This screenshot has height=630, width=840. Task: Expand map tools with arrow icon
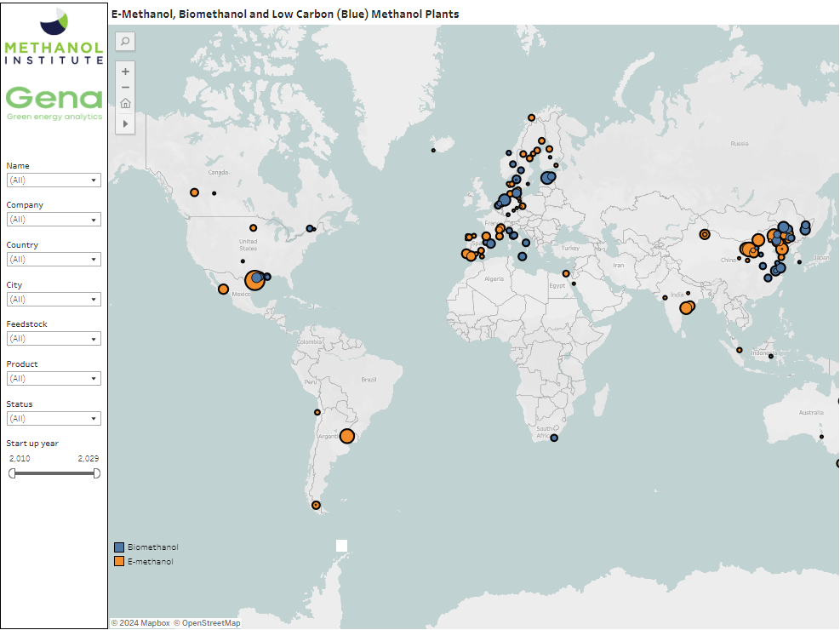[x=125, y=123]
